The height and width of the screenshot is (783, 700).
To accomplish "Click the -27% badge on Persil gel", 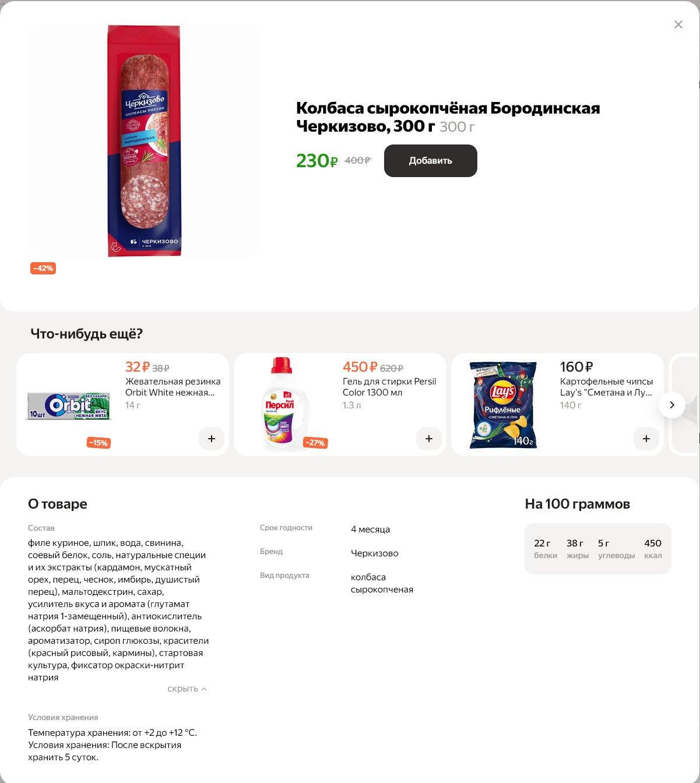I will (316, 443).
